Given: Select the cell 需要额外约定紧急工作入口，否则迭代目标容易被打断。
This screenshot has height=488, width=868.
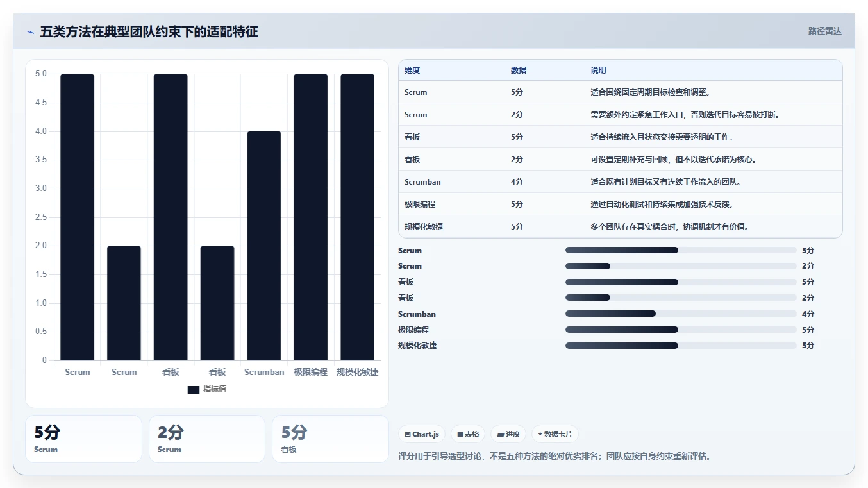Looking at the screenshot, I should 685,115.
